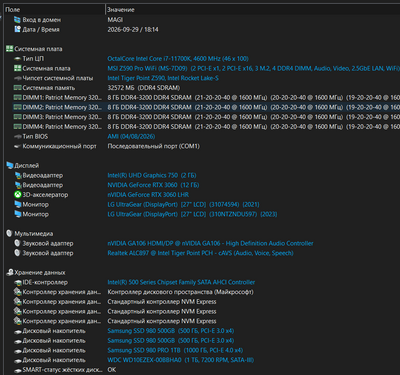
Task: Select the Последовательный порт (COM1) value
Action: 153,146
